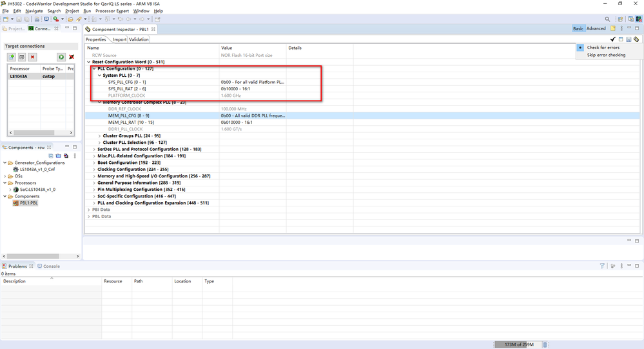Click the Filter icon in Problems view

[602, 266]
